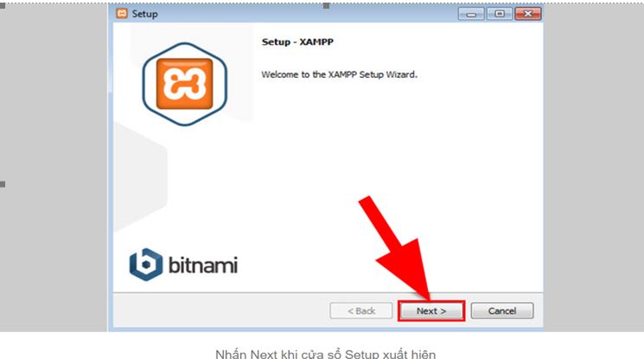Click the big red arrow annotation
This screenshot has width=644, height=359.
[x=399, y=248]
